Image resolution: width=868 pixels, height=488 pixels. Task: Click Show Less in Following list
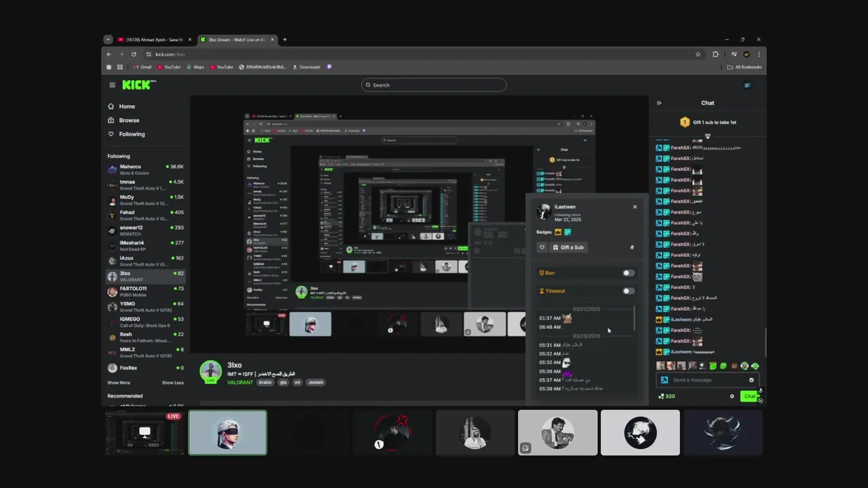coord(172,382)
